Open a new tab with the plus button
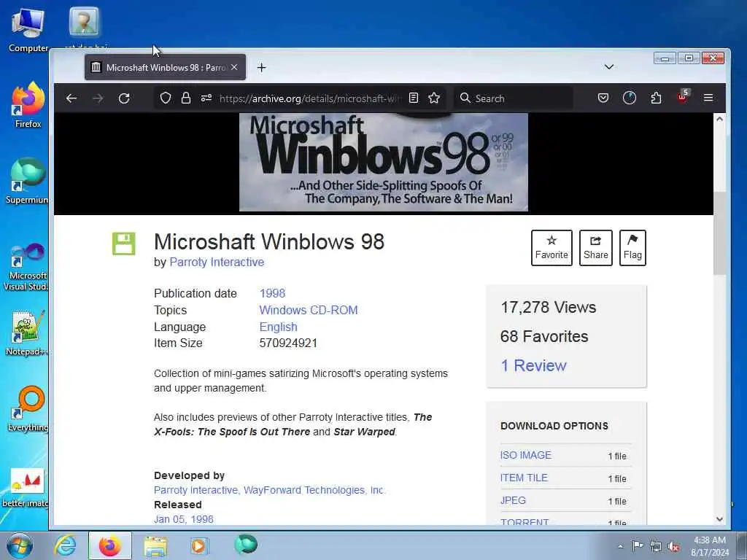 coord(261,68)
